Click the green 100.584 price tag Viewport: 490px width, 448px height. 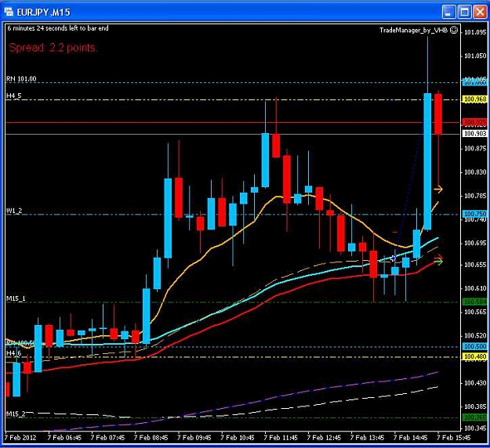474,302
